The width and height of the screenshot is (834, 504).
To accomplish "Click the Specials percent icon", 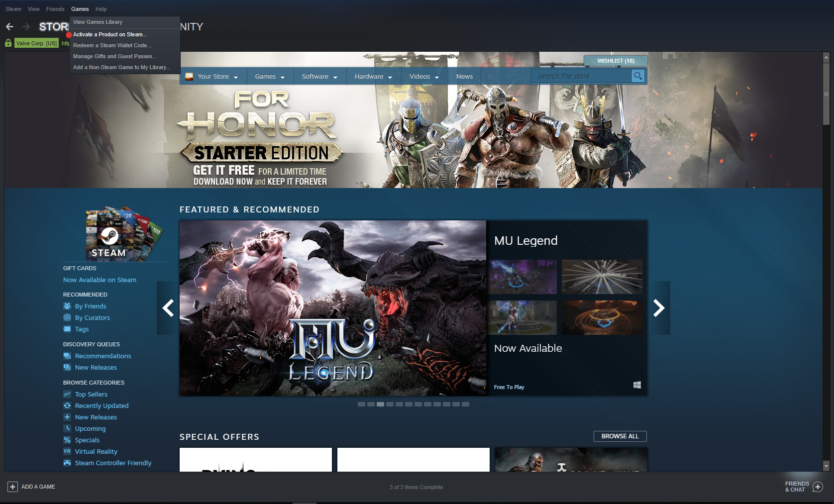I will (x=67, y=440).
